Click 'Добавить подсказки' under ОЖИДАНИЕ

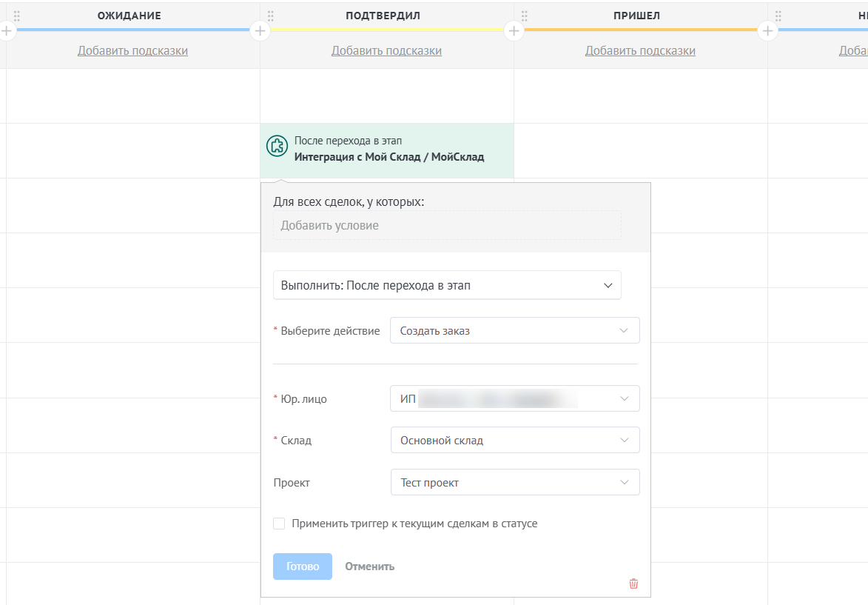coord(133,50)
